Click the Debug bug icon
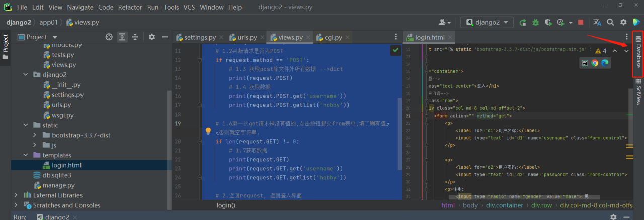 coord(536,22)
